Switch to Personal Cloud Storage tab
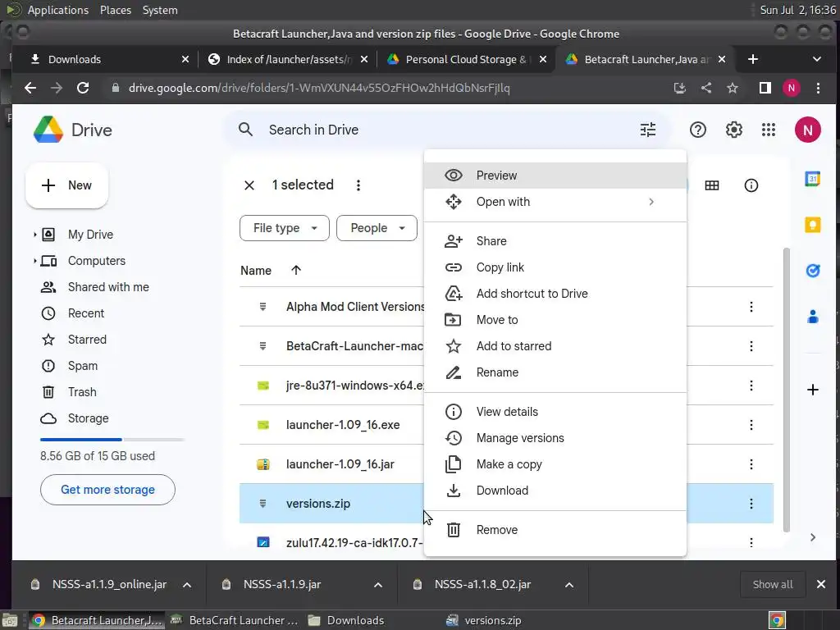Image resolution: width=840 pixels, height=630 pixels. [466, 59]
